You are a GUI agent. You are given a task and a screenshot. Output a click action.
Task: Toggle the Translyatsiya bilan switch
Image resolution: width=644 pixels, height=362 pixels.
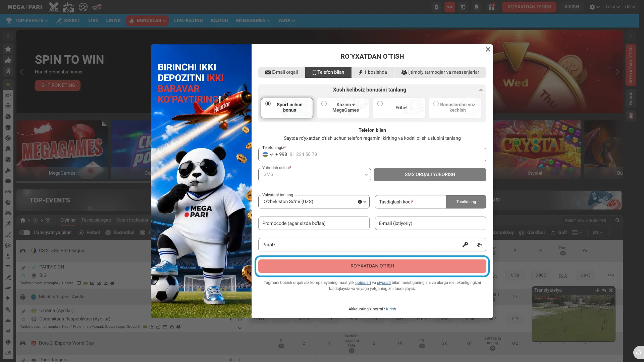(24, 232)
